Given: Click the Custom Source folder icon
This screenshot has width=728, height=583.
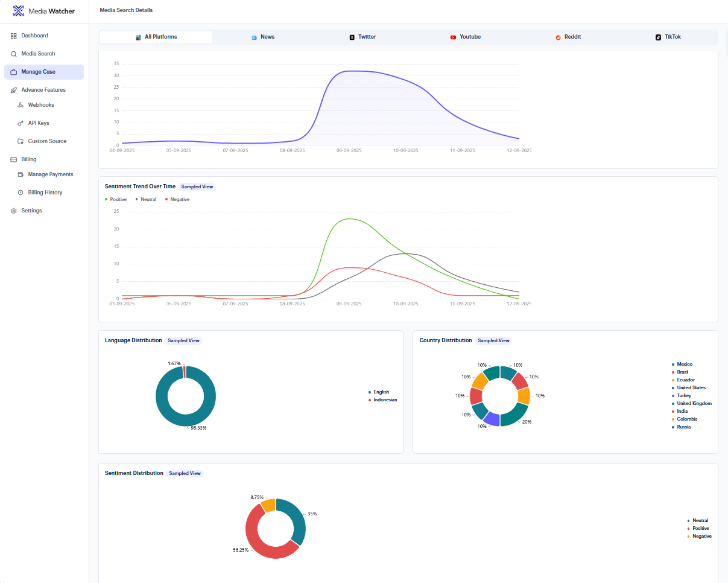Looking at the screenshot, I should pos(21,141).
